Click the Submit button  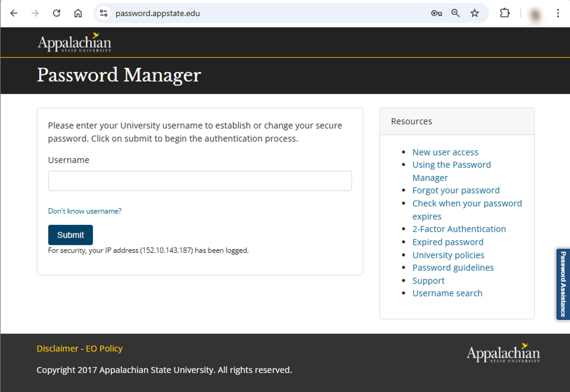pos(71,235)
